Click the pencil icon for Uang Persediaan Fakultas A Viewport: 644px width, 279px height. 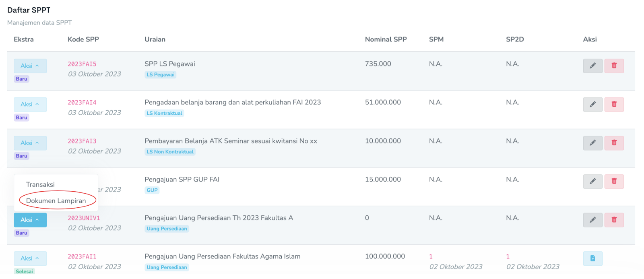tap(592, 220)
